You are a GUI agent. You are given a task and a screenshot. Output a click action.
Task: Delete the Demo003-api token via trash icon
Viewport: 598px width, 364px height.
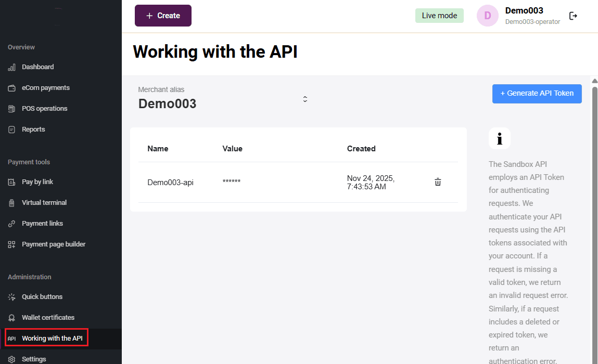click(x=438, y=182)
